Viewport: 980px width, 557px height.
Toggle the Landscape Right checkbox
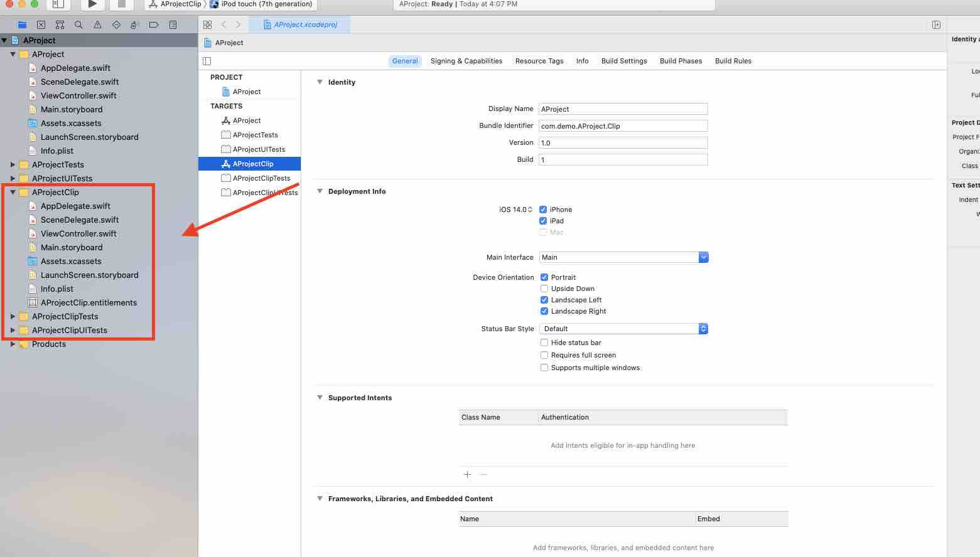click(544, 311)
